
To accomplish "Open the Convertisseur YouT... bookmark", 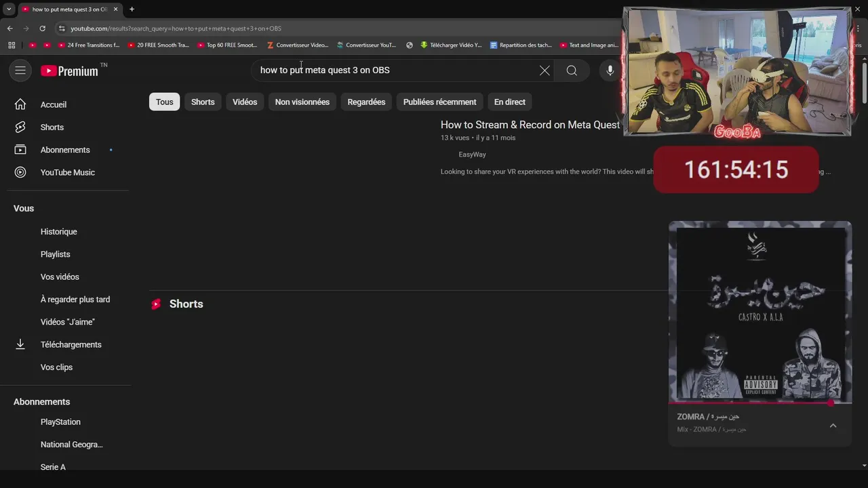I will pyautogui.click(x=366, y=45).
